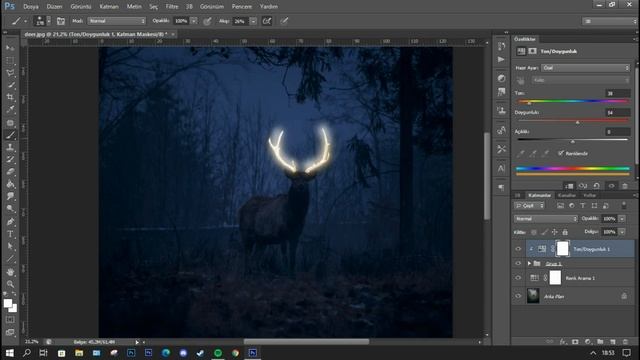This screenshot has height=360, width=640.
Task: Click the lock all icon in Kilitle row
Action: [565, 232]
